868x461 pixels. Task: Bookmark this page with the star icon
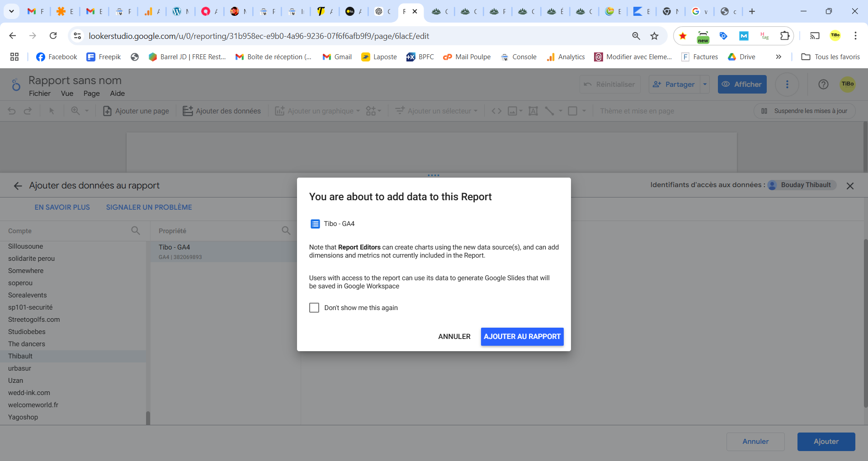pos(654,36)
